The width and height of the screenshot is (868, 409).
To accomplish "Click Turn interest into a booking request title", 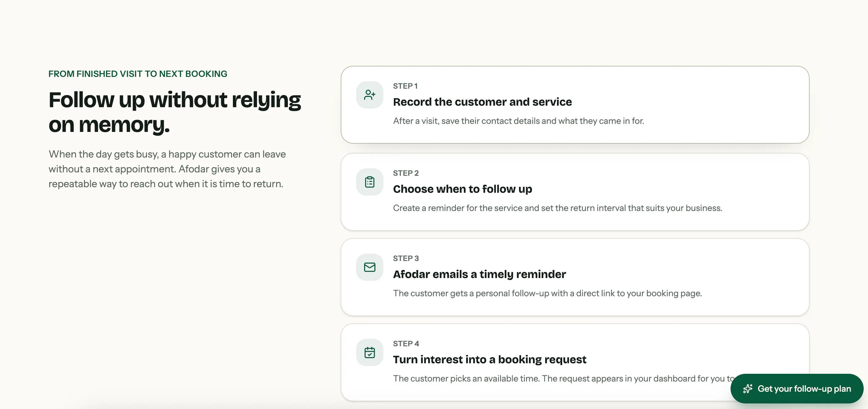I will tap(489, 360).
